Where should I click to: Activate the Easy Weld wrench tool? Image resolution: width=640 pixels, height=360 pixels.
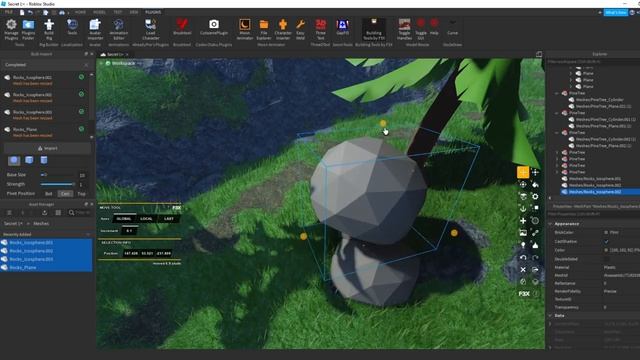[300, 29]
